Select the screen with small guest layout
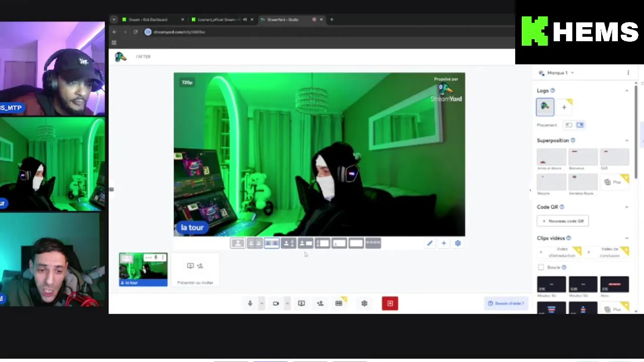Image resolution: width=644 pixels, height=362 pixels. (x=339, y=244)
